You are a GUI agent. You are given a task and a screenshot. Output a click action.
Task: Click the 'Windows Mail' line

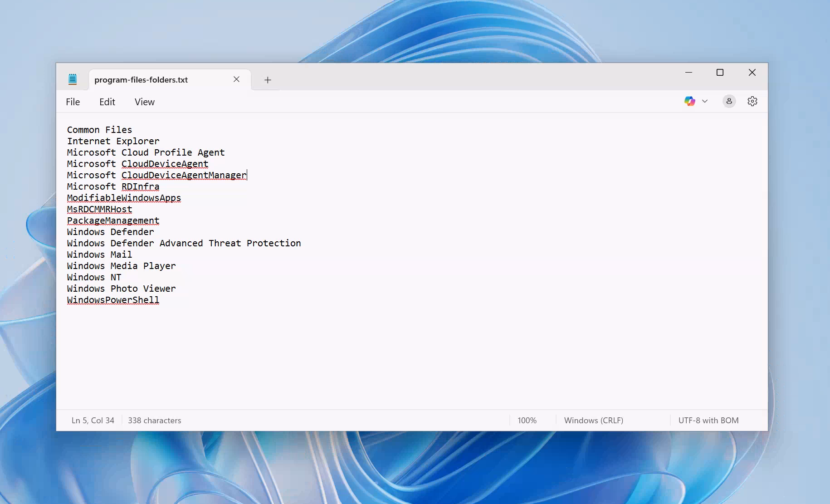click(100, 254)
